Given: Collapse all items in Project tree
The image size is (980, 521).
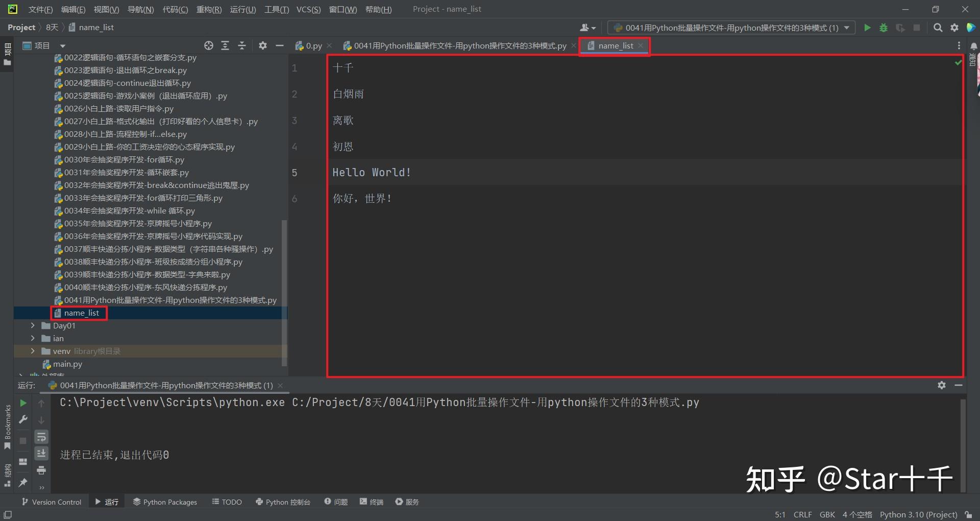Looking at the screenshot, I should point(241,45).
